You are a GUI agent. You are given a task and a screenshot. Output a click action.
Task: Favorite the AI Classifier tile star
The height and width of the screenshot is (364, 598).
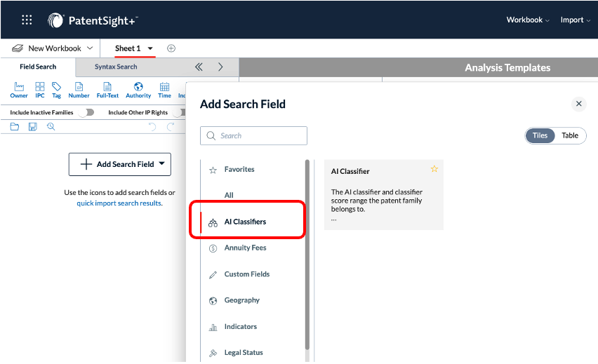[434, 169]
